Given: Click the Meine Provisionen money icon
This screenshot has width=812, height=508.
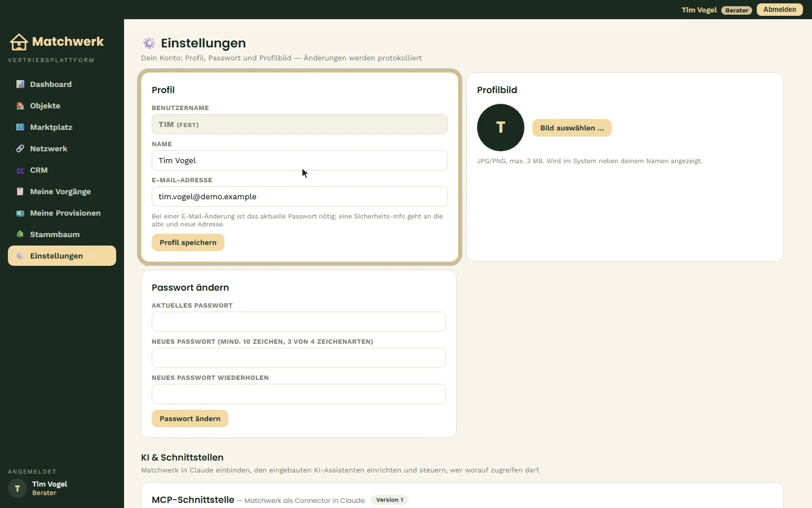Looking at the screenshot, I should click(20, 213).
